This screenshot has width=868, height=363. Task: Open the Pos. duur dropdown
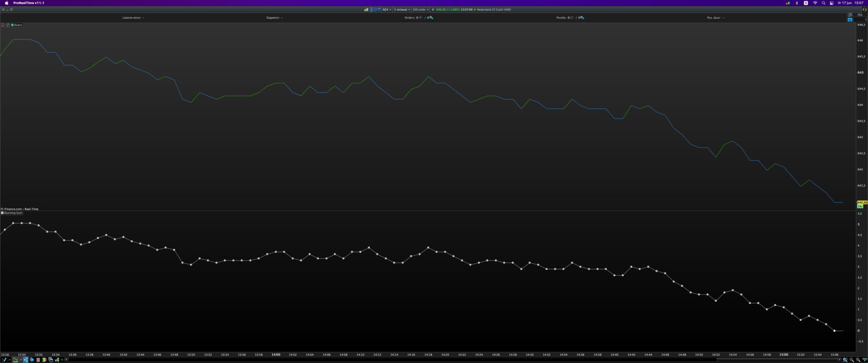click(x=715, y=18)
